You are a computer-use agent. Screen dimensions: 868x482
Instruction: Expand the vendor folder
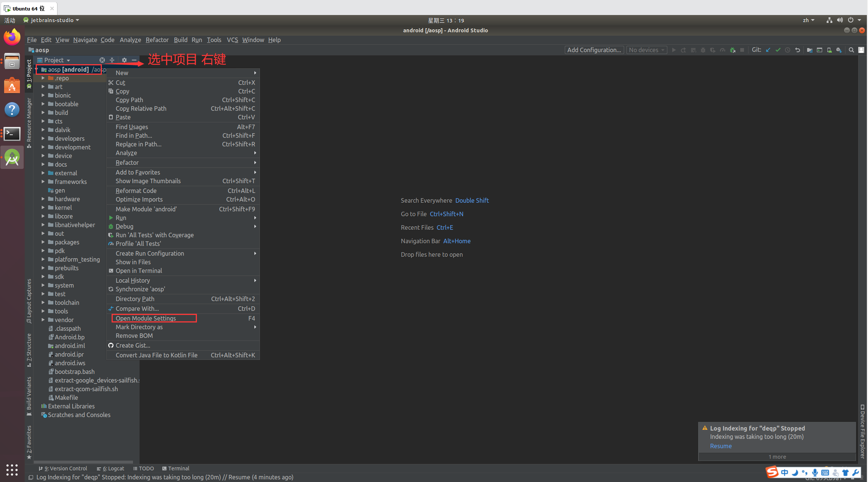[43, 320]
